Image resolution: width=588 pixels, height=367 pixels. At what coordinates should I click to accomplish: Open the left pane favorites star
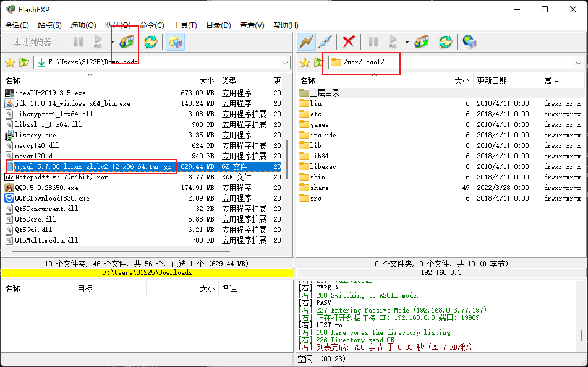(x=10, y=63)
